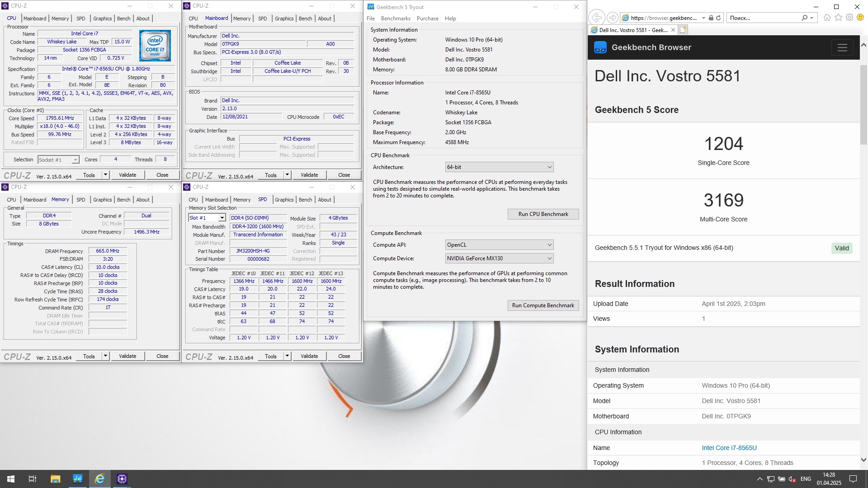This screenshot has height=488, width=868.
Task: Click Validate in the SPD CPU-Z window
Action: click(309, 356)
